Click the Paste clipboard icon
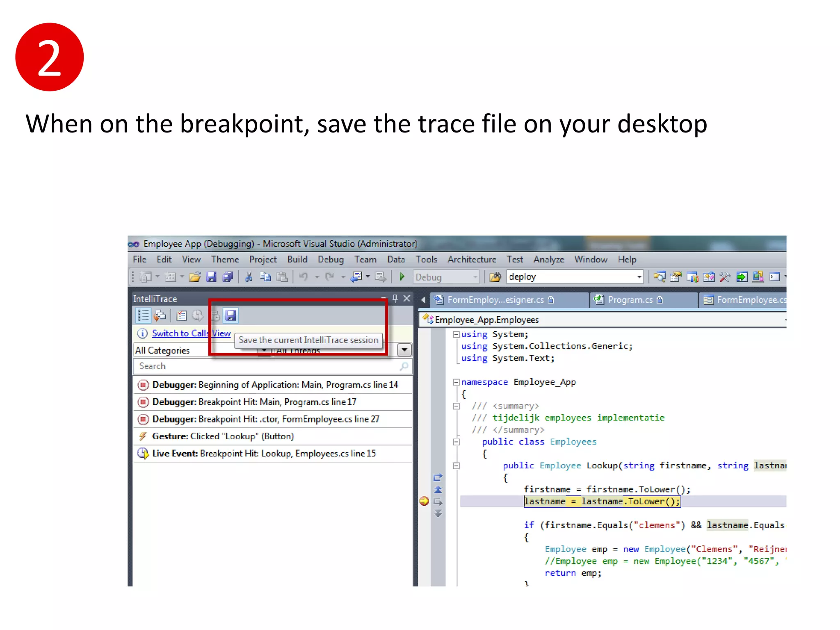This screenshot has height=630, width=840. 282,277
